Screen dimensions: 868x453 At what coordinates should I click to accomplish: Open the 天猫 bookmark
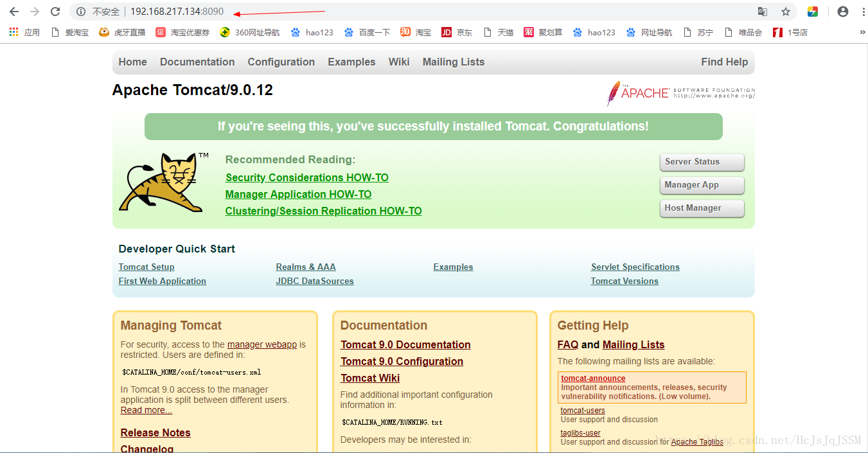498,32
